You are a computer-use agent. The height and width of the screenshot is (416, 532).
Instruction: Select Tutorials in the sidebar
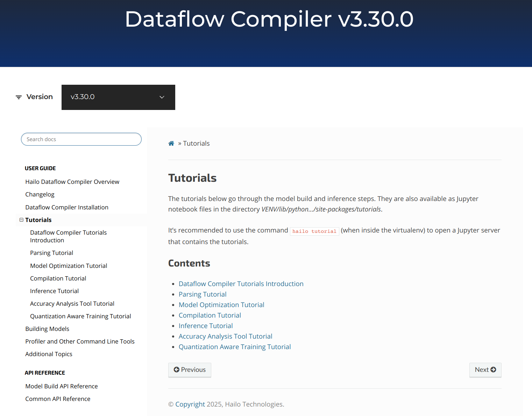[x=38, y=220]
